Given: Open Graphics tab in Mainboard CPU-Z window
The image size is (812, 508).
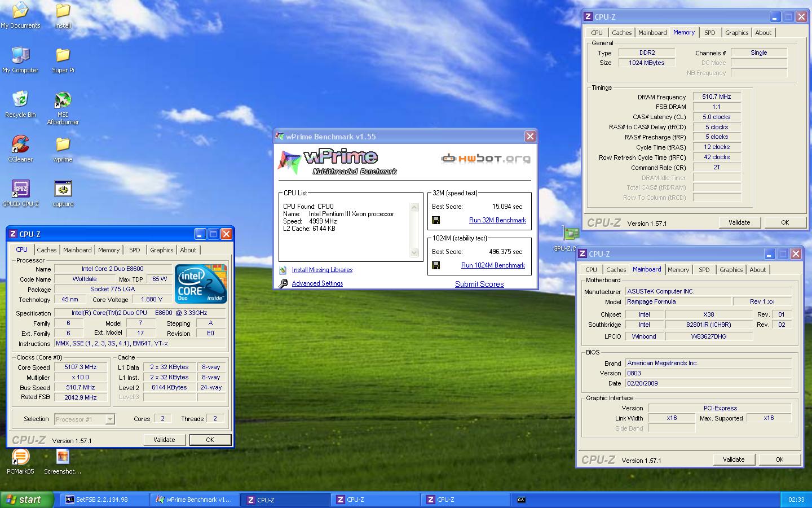Looking at the screenshot, I should click(731, 270).
